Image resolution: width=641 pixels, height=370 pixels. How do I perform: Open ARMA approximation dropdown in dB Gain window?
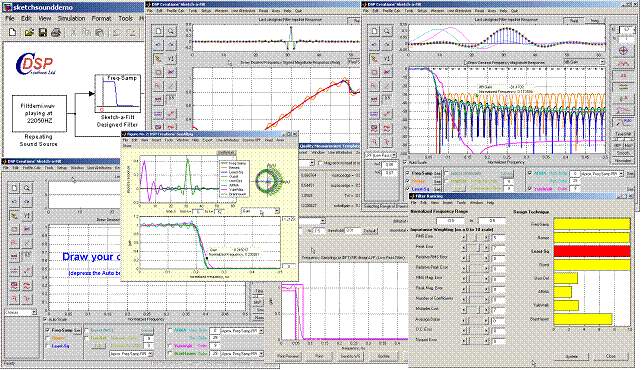[602, 174]
